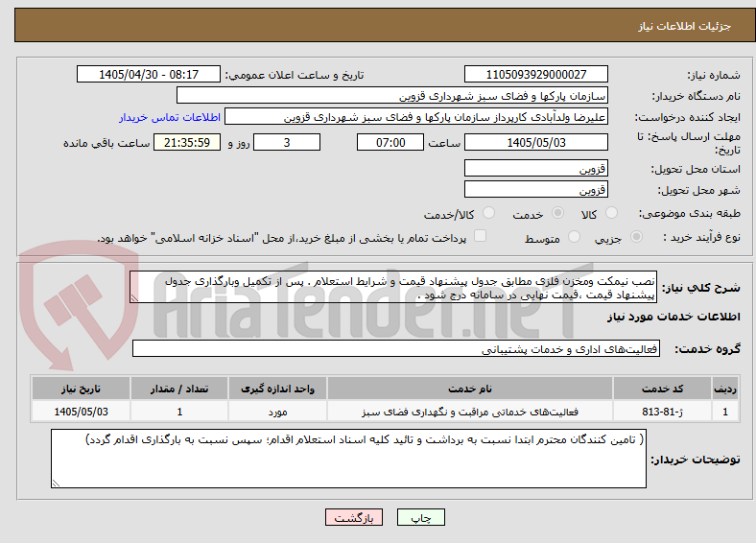This screenshot has height=543, width=756.
Task: Click the شماره نیاز field 1105093929000027
Action: (535, 74)
